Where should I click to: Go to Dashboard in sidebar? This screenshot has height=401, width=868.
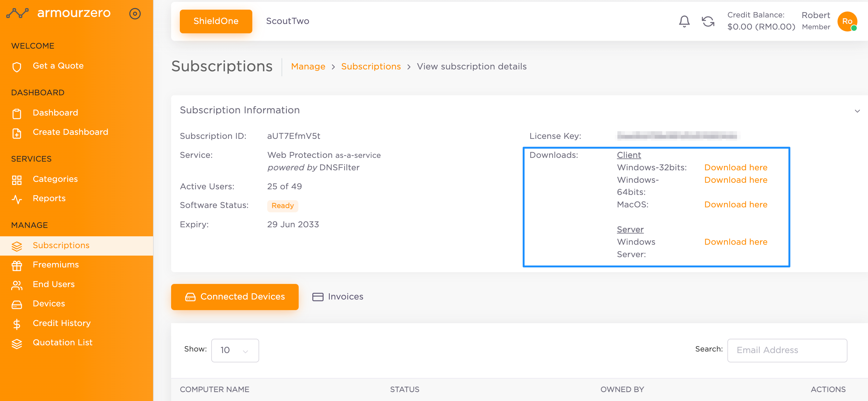[x=55, y=113]
